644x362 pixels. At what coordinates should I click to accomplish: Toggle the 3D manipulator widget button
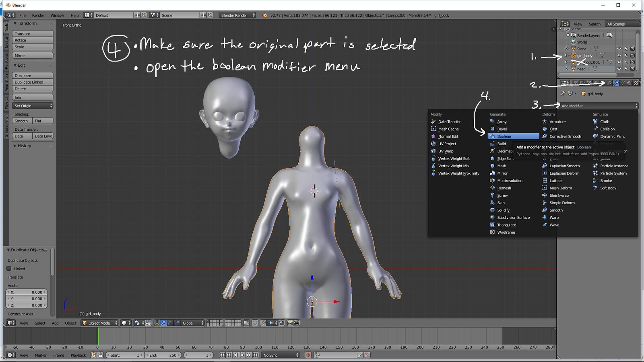[x=157, y=323]
